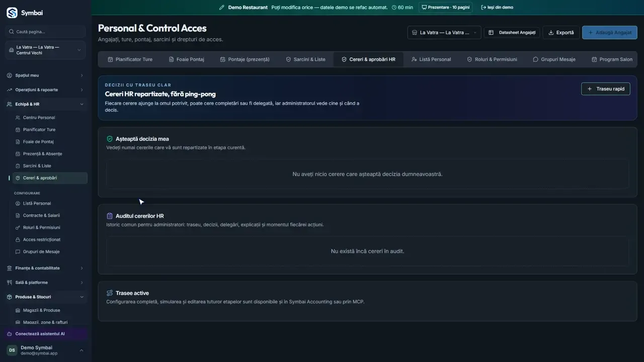Click the Symbai logo icon
Screen dimensions: 644x362
[12, 13]
